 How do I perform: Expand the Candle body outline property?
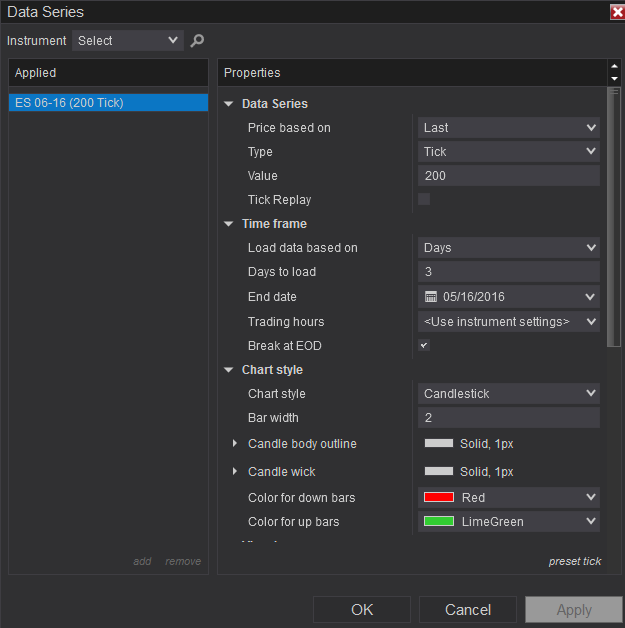pos(235,443)
